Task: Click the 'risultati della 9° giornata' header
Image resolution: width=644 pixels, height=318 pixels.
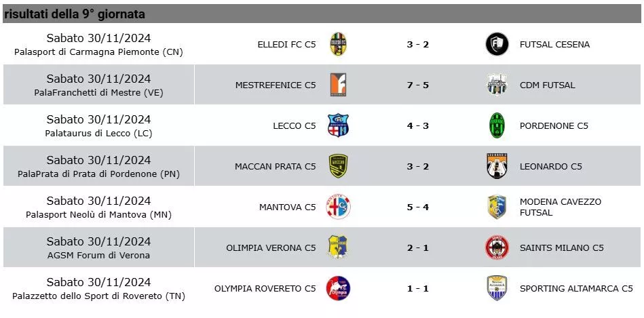Action: (75, 14)
